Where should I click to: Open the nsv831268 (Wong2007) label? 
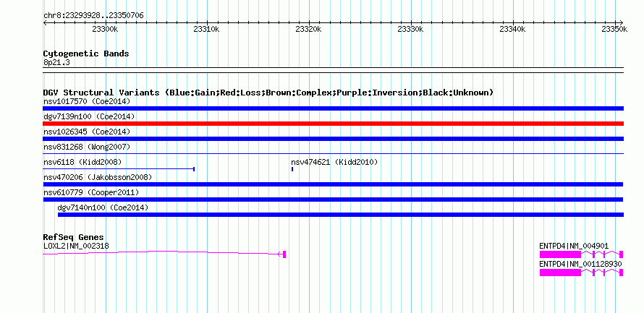click(x=87, y=147)
